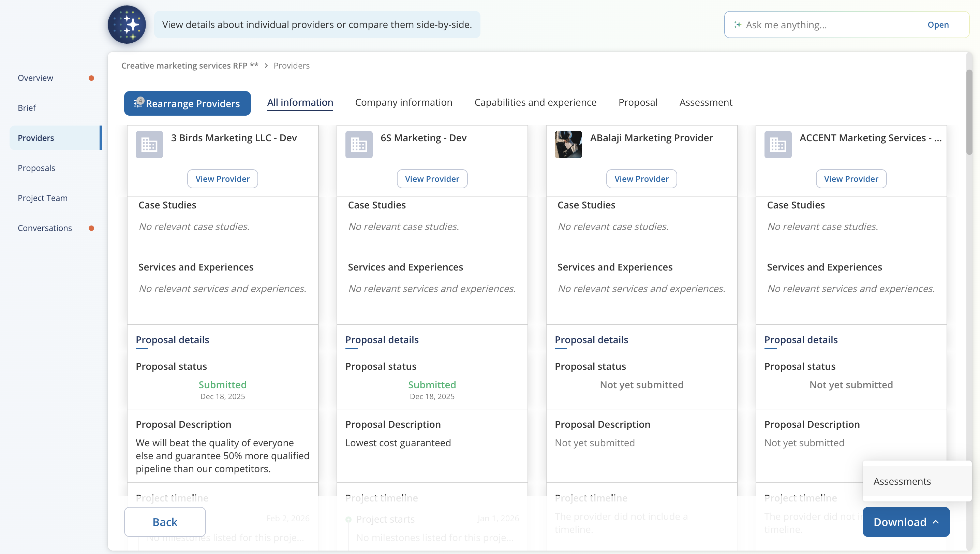This screenshot has height=554, width=980.
Task: Click the breadcrumb chevron arrow
Action: 266,66
